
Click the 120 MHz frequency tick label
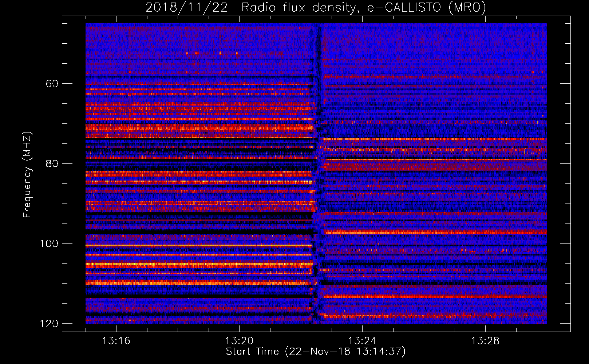click(49, 324)
